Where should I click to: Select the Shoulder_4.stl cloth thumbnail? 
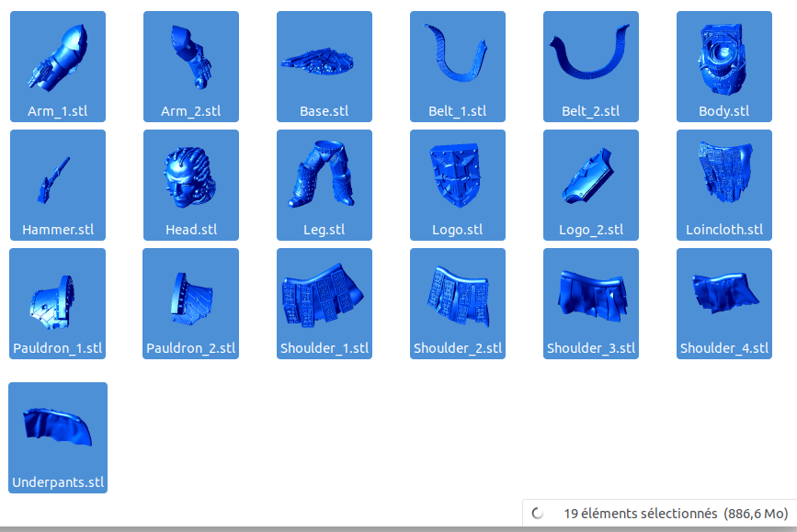click(726, 293)
